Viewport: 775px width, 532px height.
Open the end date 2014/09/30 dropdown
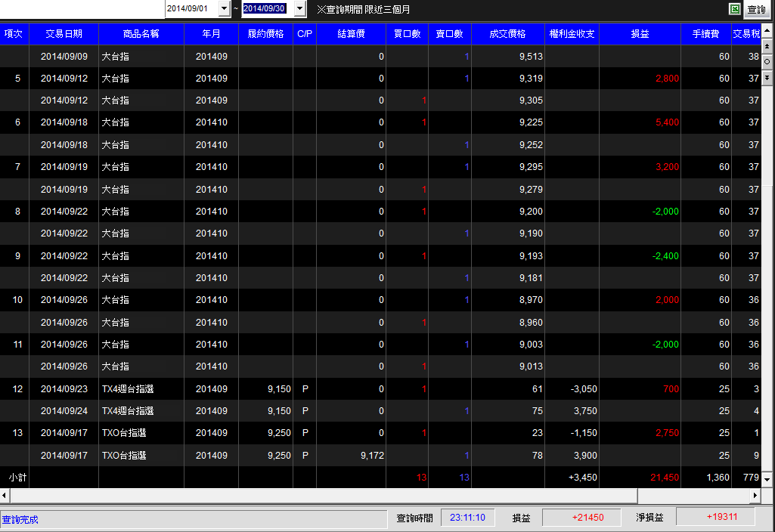299,9
